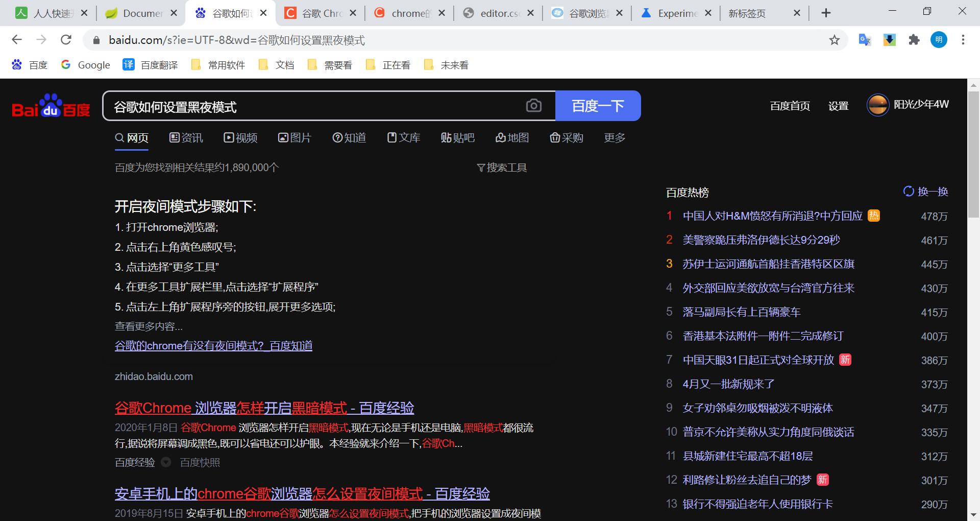The width and height of the screenshot is (980, 521).
Task: Refresh hot list with 换一换
Action: coord(925,192)
